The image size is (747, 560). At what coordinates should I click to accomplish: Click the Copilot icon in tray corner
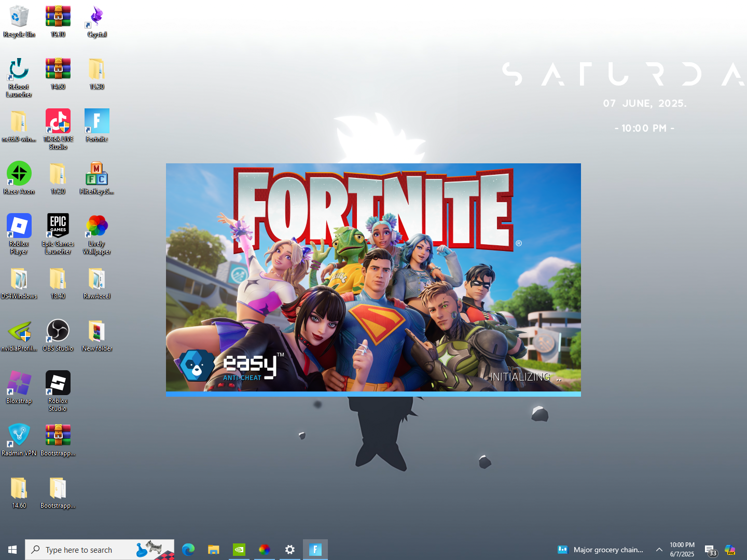click(730, 550)
